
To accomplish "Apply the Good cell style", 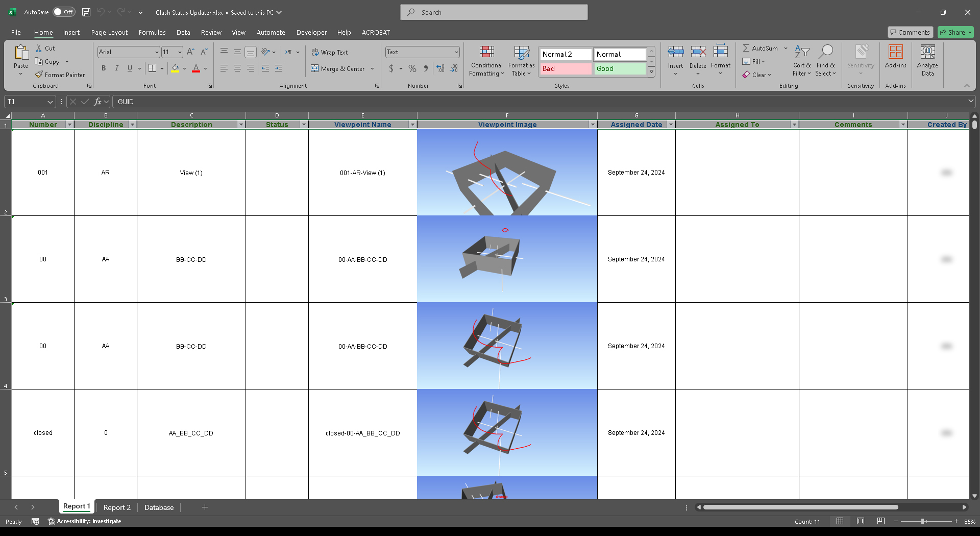I will click(620, 68).
